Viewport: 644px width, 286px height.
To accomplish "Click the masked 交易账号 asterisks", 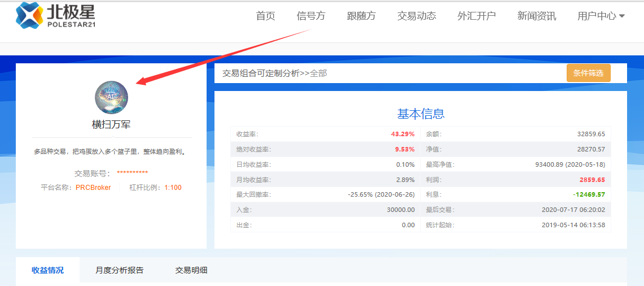I will click(x=132, y=174).
